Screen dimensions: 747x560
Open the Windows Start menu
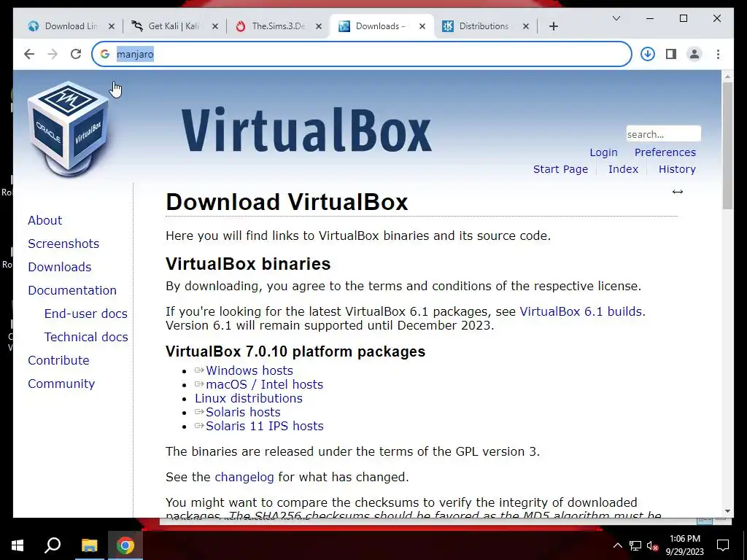[x=18, y=545]
